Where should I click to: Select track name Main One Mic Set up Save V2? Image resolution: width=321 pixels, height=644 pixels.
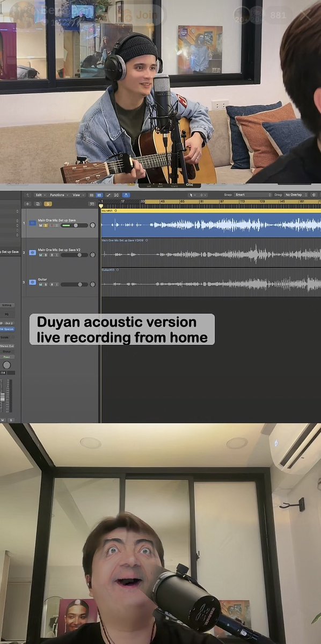click(x=59, y=250)
